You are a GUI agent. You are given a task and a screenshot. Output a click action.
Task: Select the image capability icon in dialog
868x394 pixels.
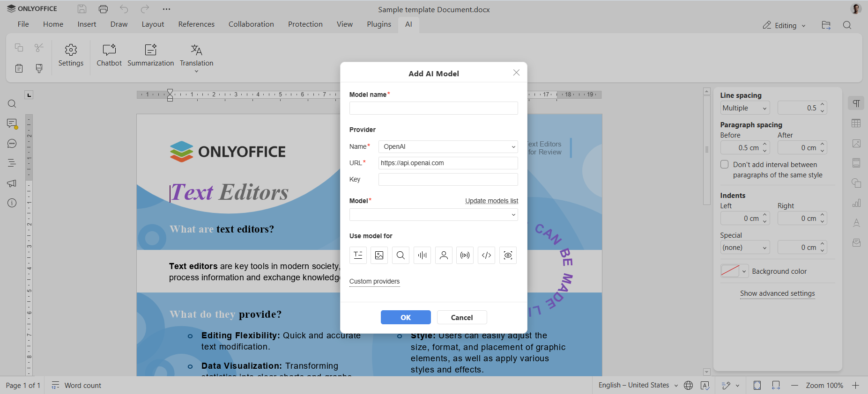[379, 255]
